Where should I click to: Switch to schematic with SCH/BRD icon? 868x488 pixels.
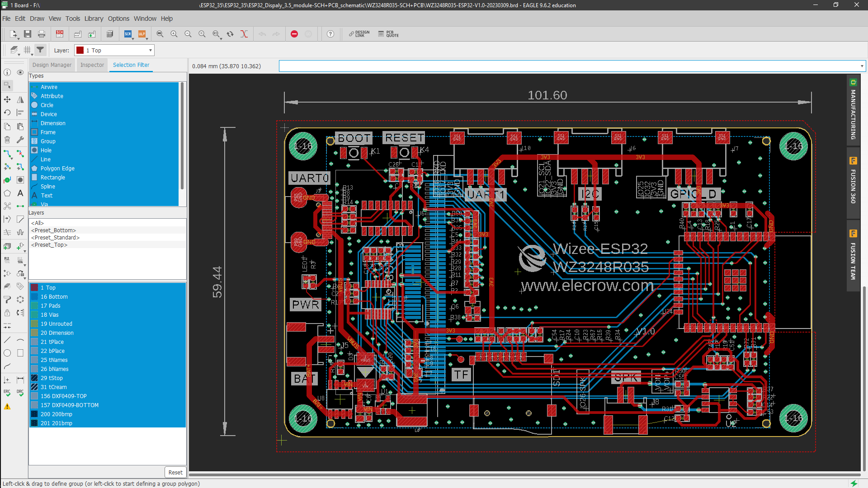point(60,34)
